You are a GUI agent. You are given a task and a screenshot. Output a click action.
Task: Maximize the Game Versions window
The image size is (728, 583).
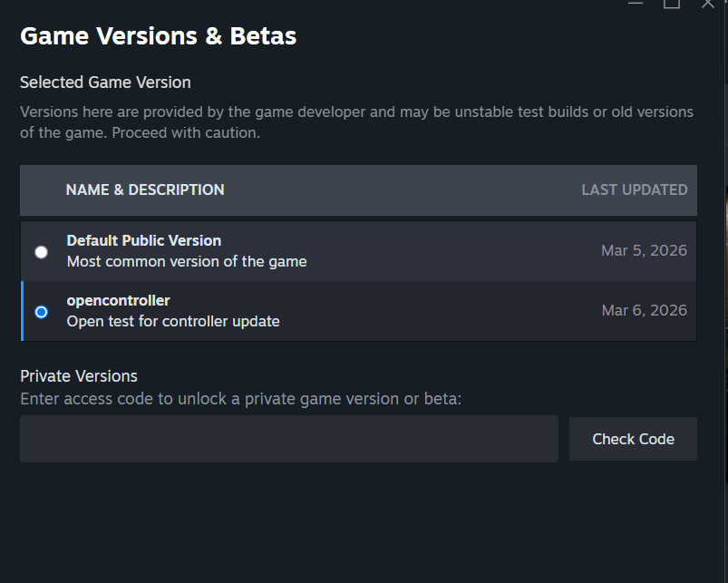tap(672, 4)
